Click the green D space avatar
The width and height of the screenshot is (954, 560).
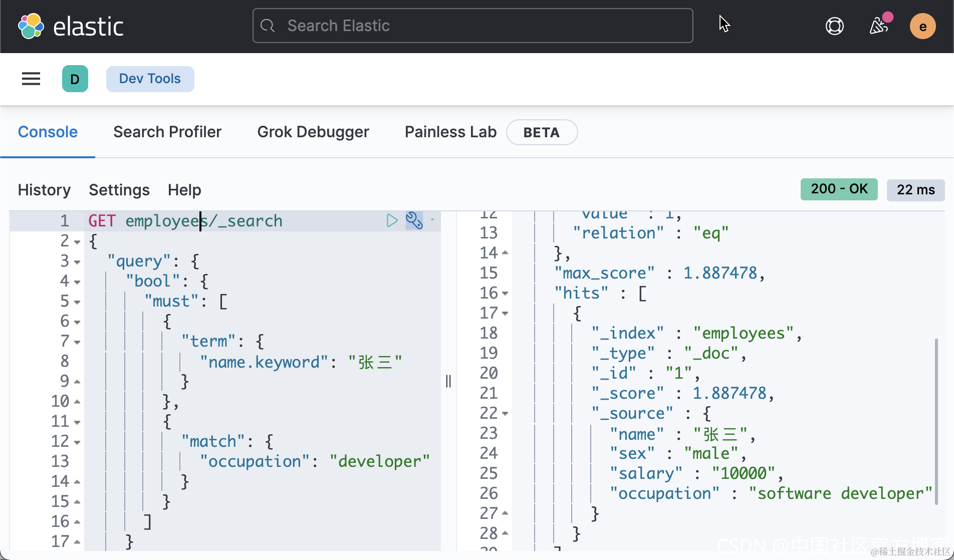(75, 79)
